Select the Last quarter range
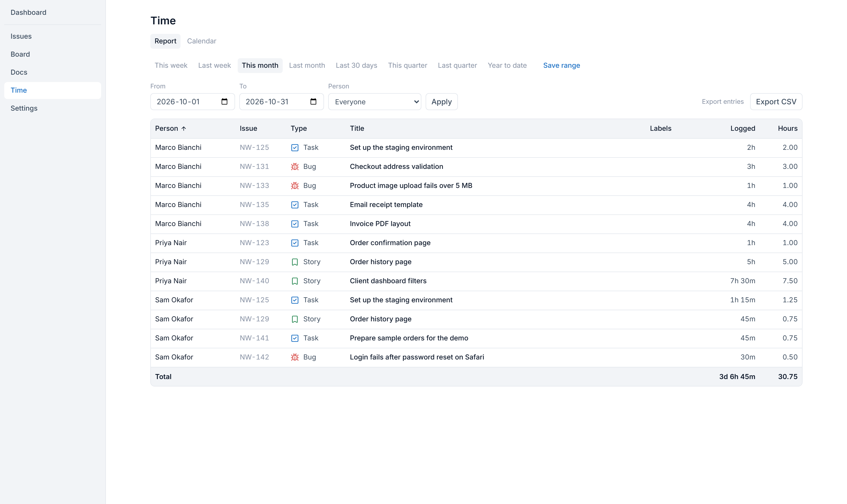 pyautogui.click(x=457, y=66)
